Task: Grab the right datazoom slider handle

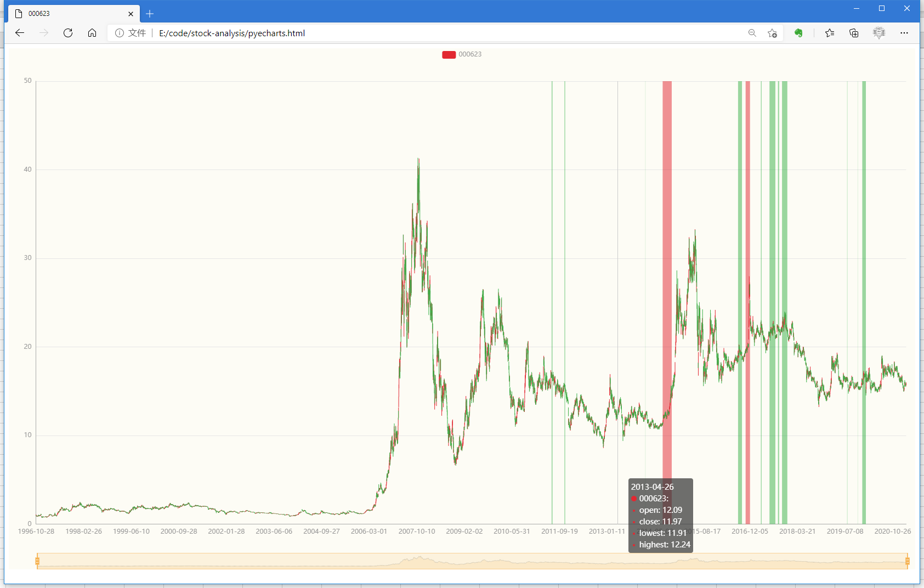Action: 908,561
